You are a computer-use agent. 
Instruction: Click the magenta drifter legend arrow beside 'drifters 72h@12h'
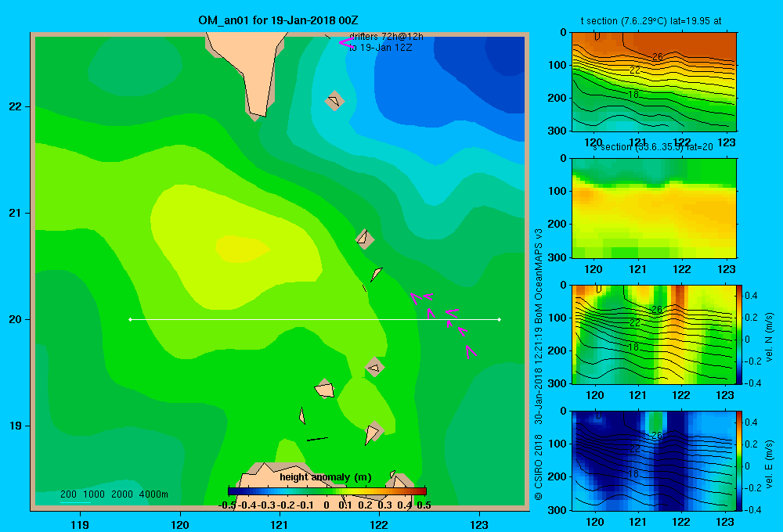[346, 42]
